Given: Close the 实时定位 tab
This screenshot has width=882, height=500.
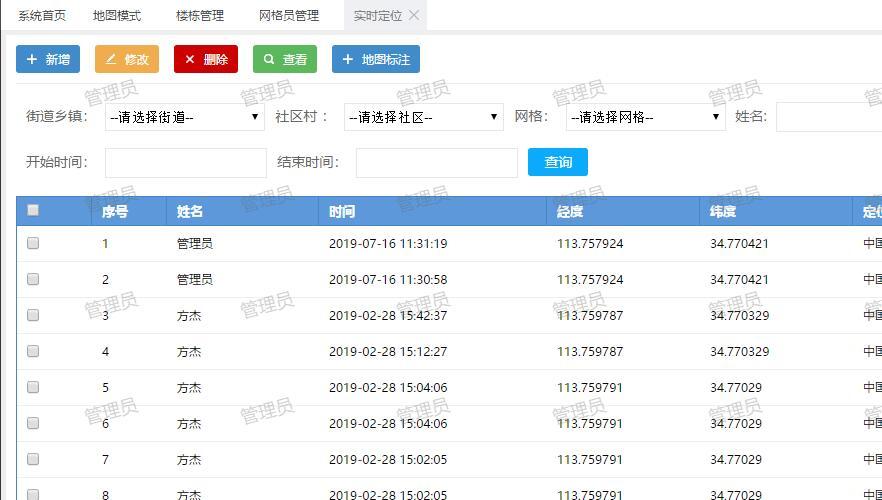Looking at the screenshot, I should point(414,15).
